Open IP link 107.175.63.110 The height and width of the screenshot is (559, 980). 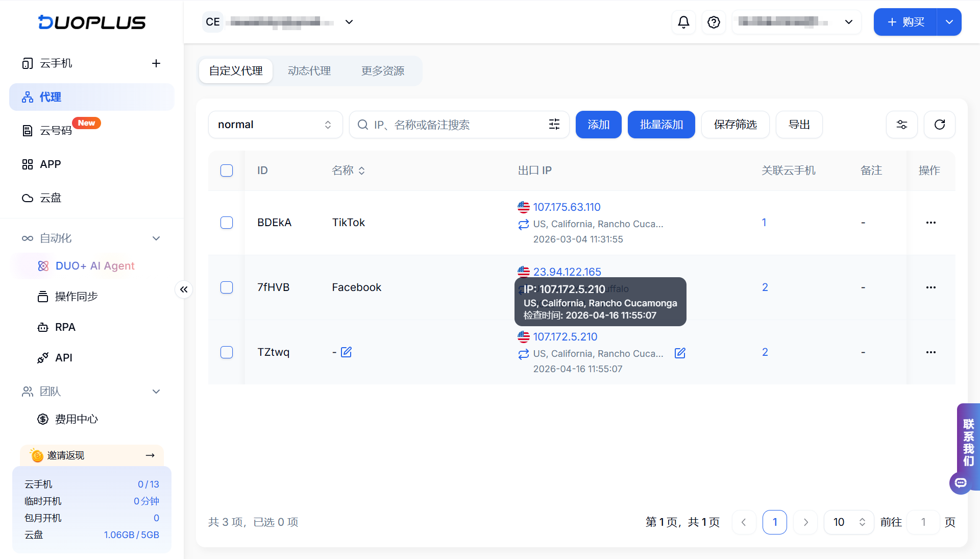[567, 207]
